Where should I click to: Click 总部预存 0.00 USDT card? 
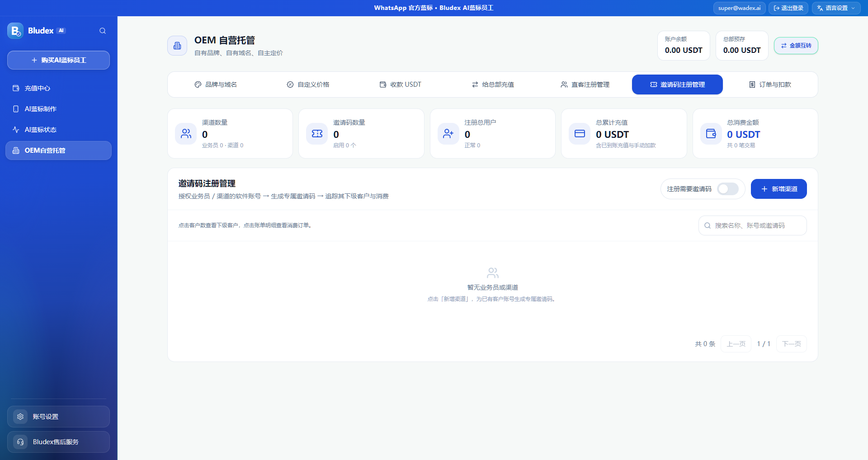click(x=742, y=46)
